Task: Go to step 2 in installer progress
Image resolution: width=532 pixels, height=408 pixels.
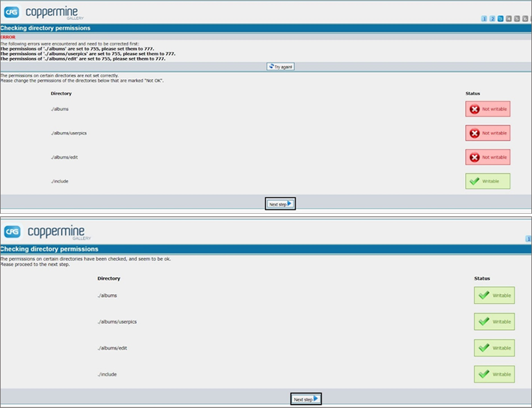Action: click(492, 19)
